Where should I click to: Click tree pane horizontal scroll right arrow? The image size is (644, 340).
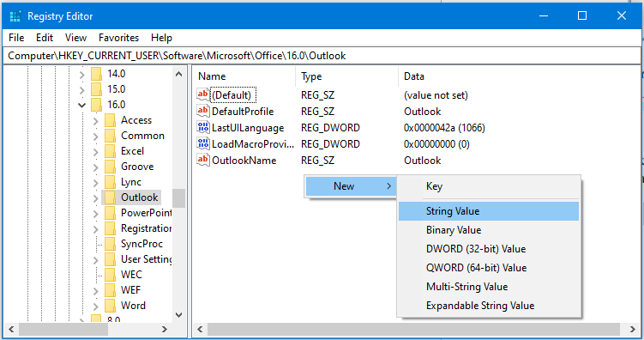(165, 330)
